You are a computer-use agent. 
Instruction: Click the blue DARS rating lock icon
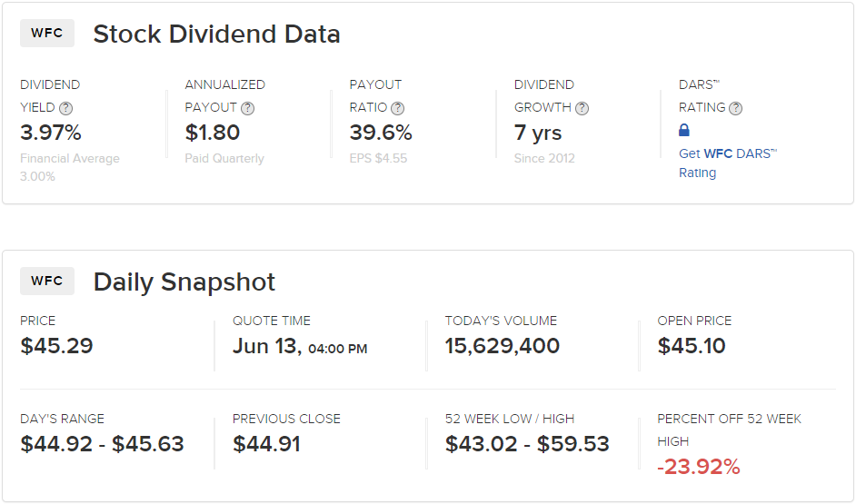coord(684,130)
